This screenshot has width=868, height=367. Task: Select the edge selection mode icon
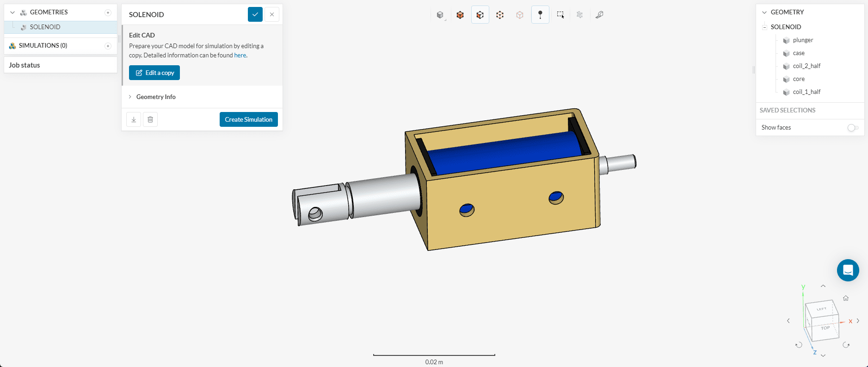500,15
